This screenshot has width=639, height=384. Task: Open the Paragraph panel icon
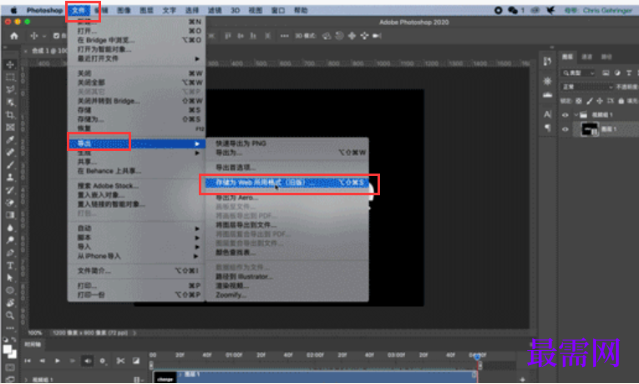coord(547,128)
